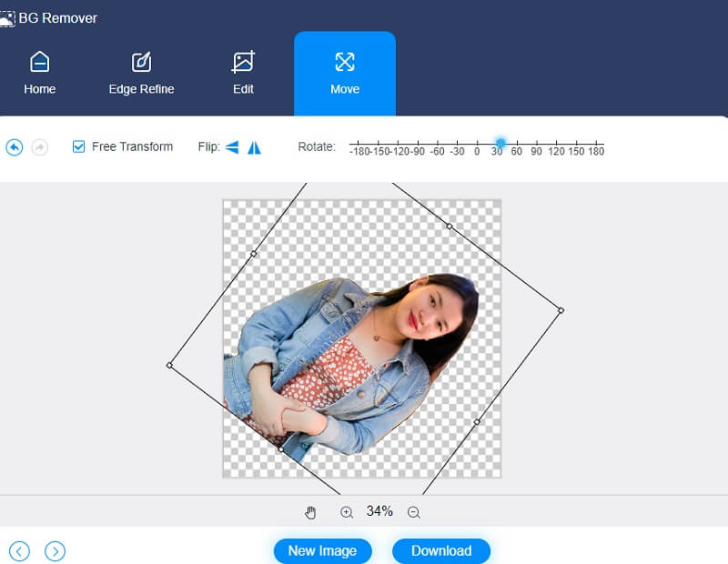The height and width of the screenshot is (564, 728).
Task: Zoom in with the plus magnifier
Action: click(347, 512)
